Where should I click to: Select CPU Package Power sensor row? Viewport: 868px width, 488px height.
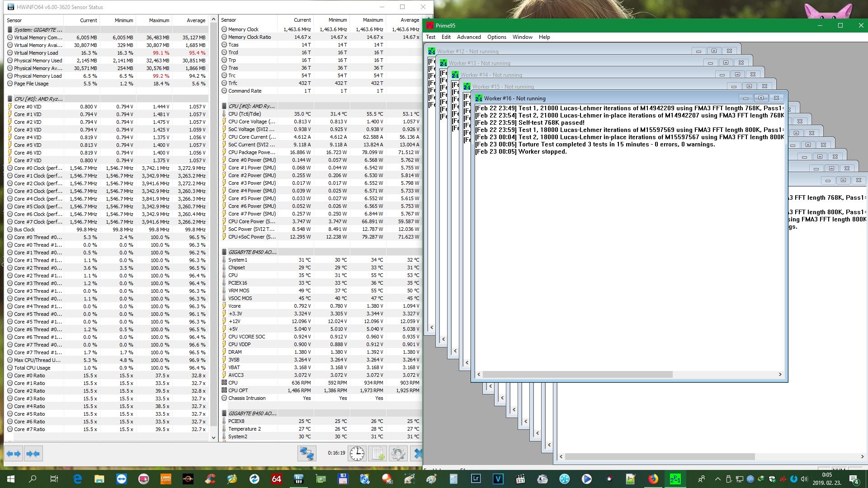[x=321, y=152]
